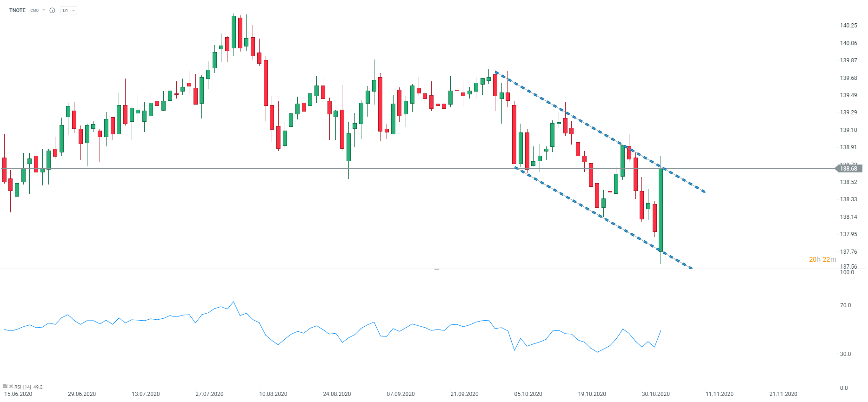Select the upper dashed channel trendline

click(x=600, y=132)
